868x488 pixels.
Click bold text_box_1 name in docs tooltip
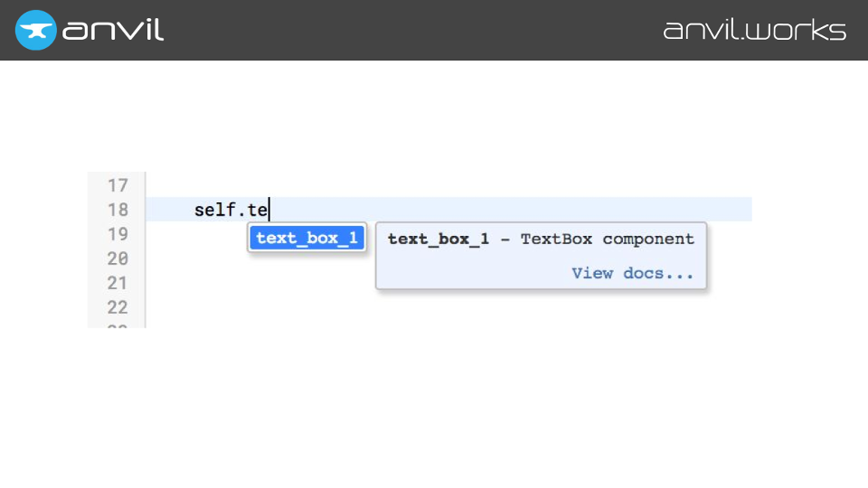click(439, 239)
